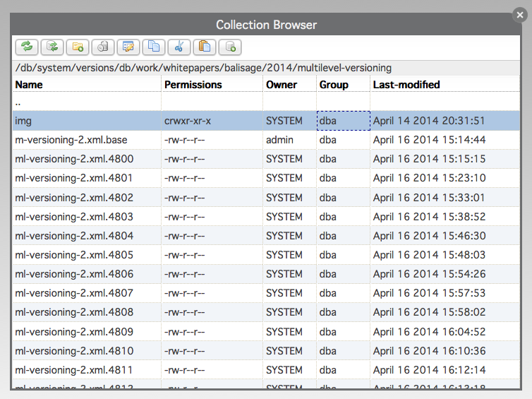Image resolution: width=532 pixels, height=399 pixels.
Task: Click date 'April 16 2014 15:14:44'
Action: click(429, 140)
